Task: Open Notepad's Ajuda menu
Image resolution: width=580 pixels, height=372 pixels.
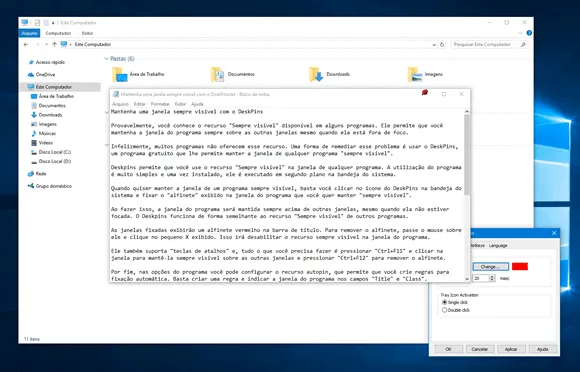Action: pos(197,104)
